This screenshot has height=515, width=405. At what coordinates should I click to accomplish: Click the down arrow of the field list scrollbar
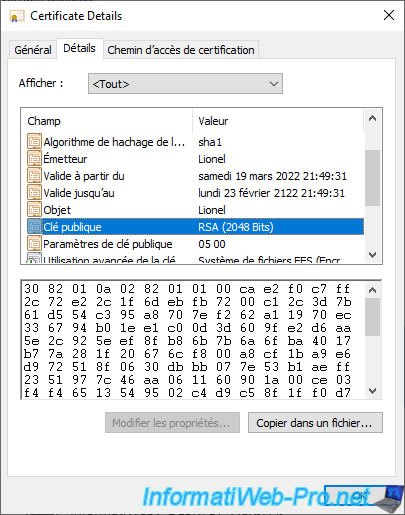[372, 255]
